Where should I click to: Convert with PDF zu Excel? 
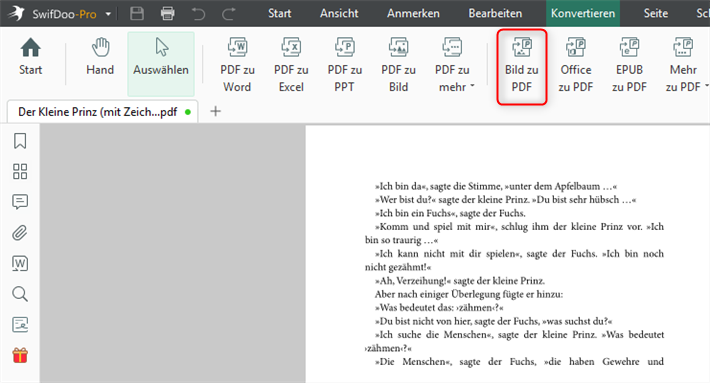point(291,65)
